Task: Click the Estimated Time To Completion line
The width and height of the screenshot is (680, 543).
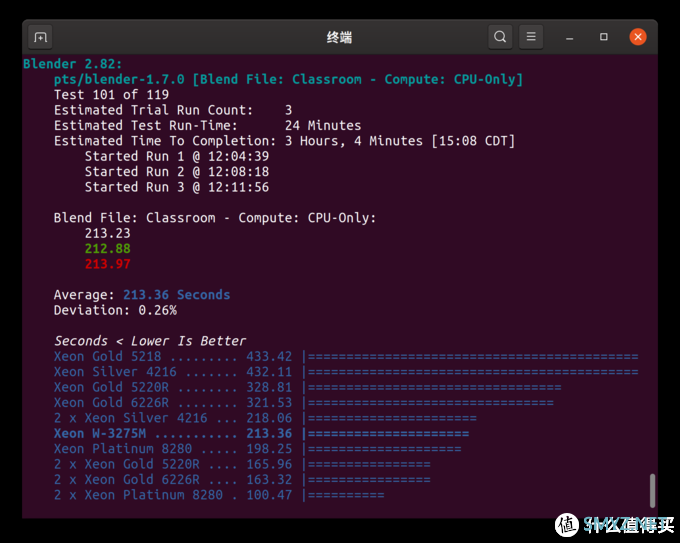Action: point(284,141)
